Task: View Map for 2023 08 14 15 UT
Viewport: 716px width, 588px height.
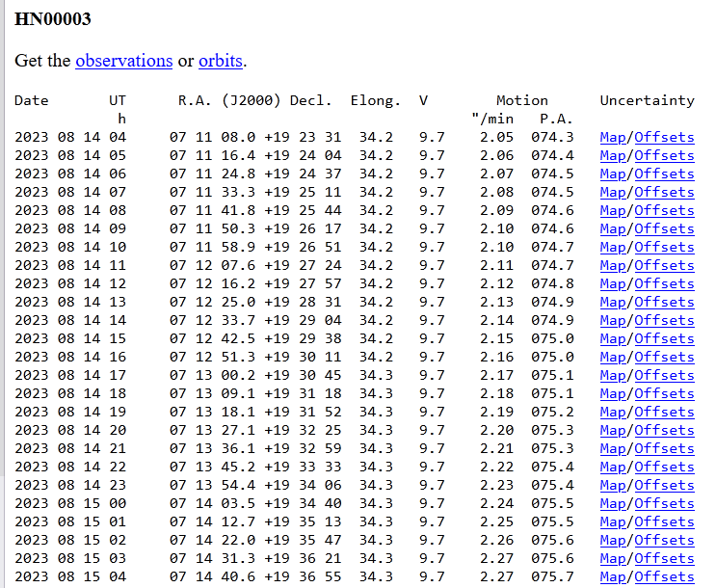Action: pos(612,338)
